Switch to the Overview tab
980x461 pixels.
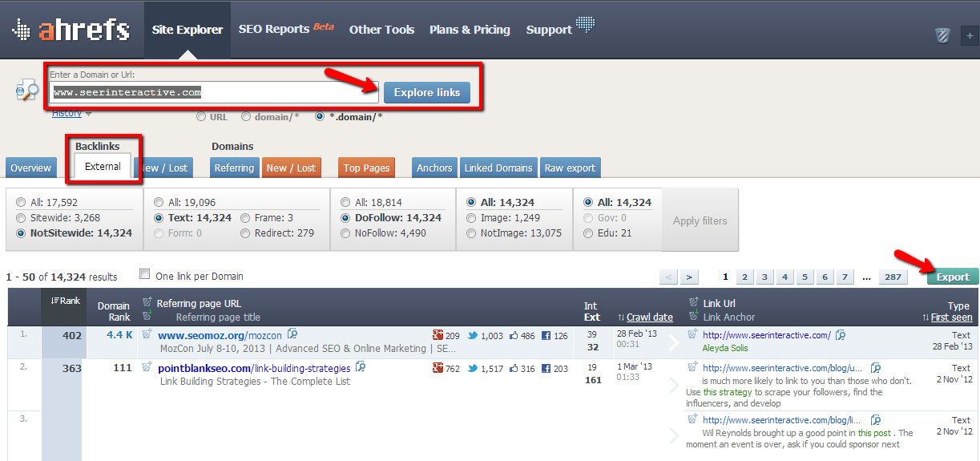(31, 168)
